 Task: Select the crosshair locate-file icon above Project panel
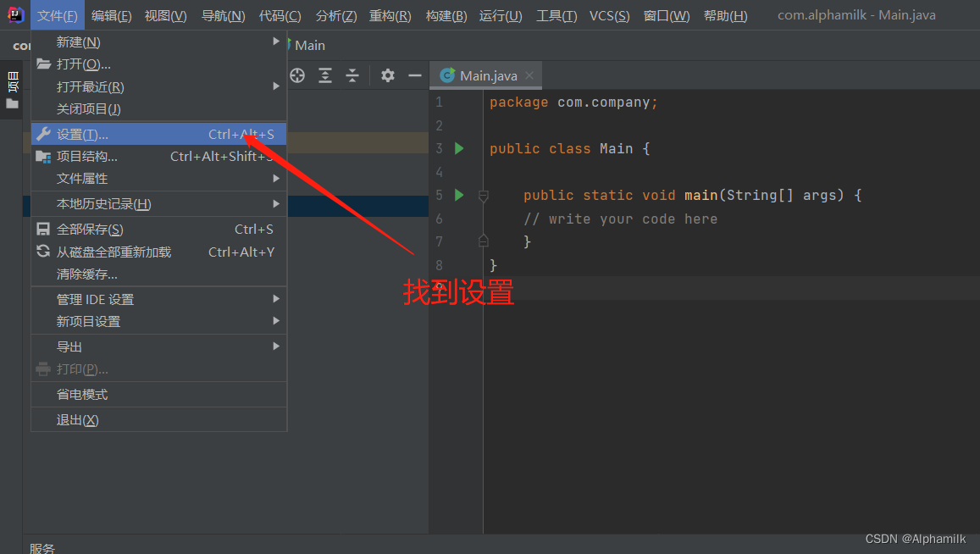(296, 75)
